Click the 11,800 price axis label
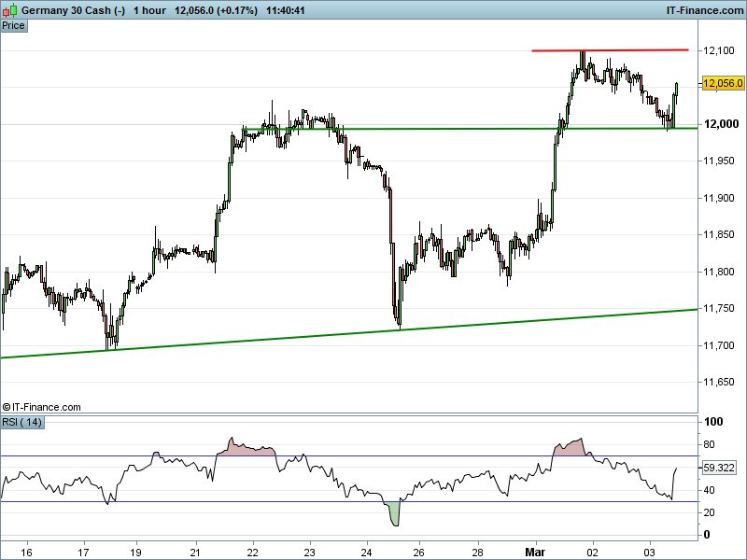This screenshot has height=560, width=747. 718,272
